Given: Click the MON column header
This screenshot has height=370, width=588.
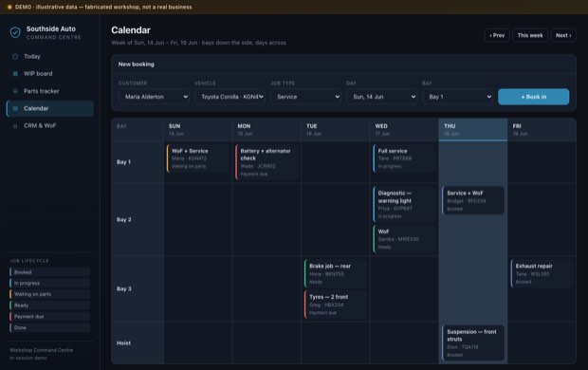Looking at the screenshot, I should (266, 130).
